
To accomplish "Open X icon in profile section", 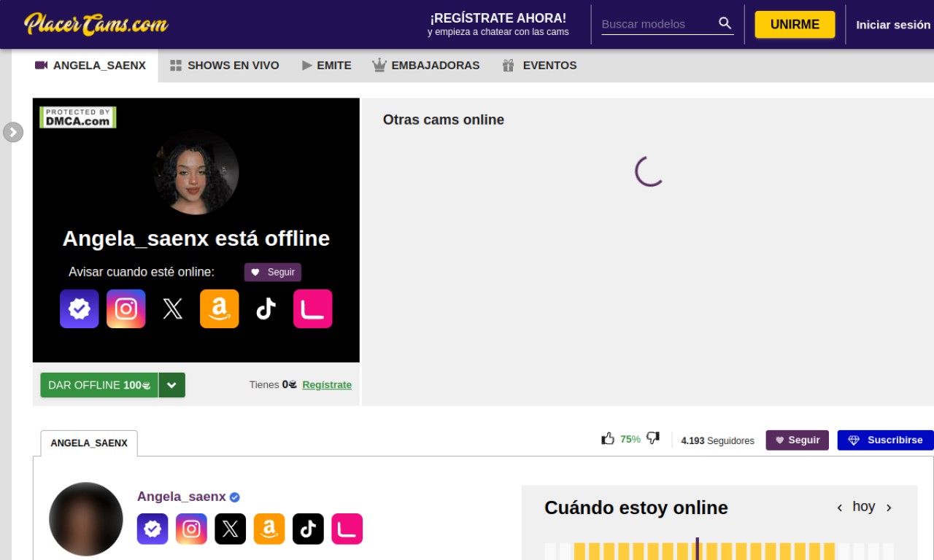I will (230, 529).
